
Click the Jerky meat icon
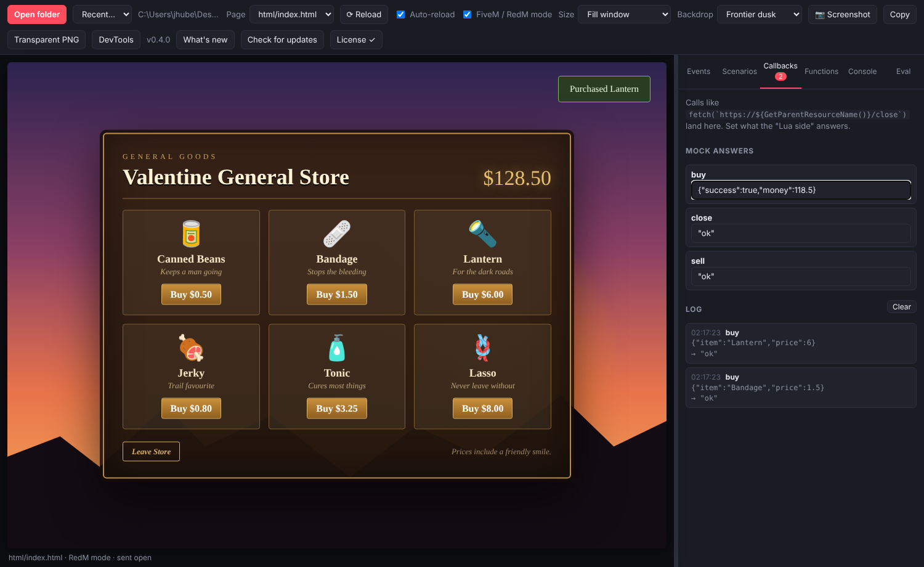pyautogui.click(x=191, y=348)
